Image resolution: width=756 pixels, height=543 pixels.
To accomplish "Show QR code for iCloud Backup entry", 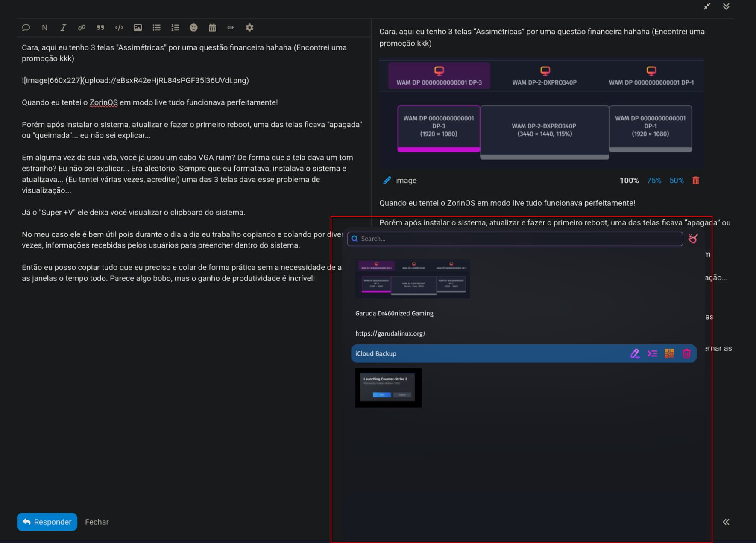I will pyautogui.click(x=669, y=353).
